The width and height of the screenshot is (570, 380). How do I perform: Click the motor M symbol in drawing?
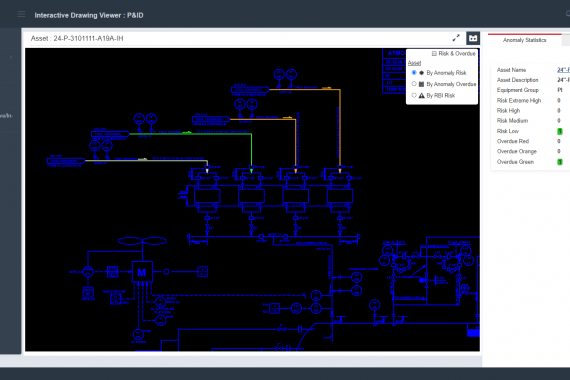click(142, 272)
